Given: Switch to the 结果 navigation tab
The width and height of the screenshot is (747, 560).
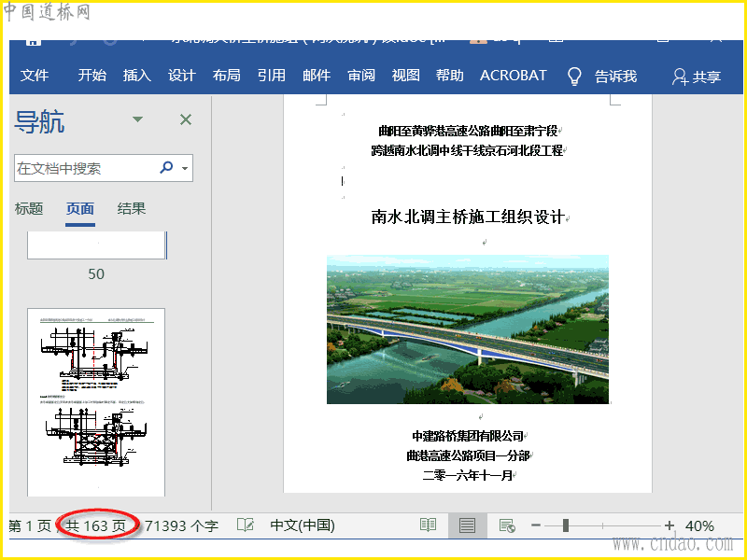Looking at the screenshot, I should [x=132, y=208].
